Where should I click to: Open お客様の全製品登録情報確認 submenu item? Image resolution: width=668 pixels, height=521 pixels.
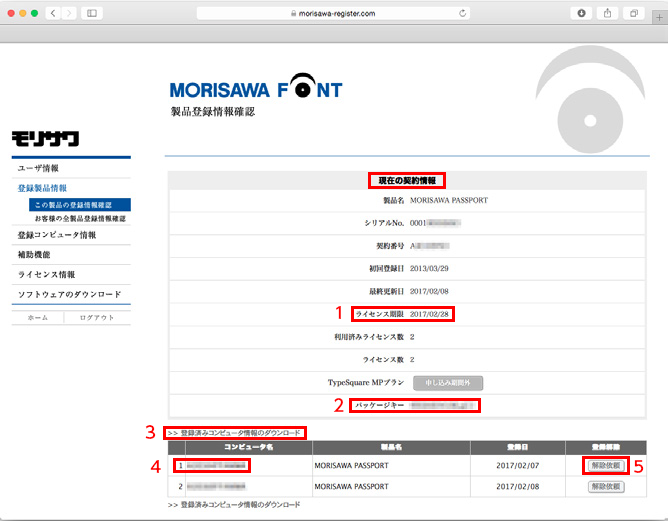point(80,218)
